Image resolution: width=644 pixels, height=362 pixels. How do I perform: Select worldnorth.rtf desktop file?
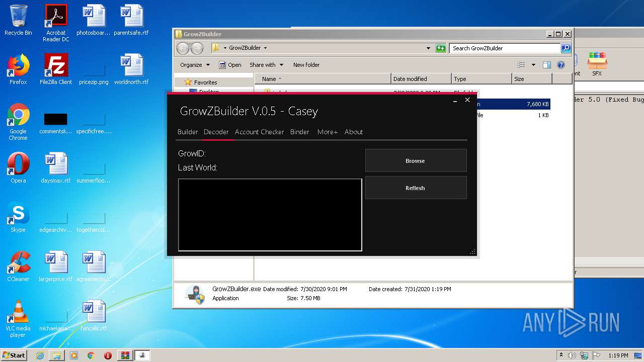[x=131, y=69]
